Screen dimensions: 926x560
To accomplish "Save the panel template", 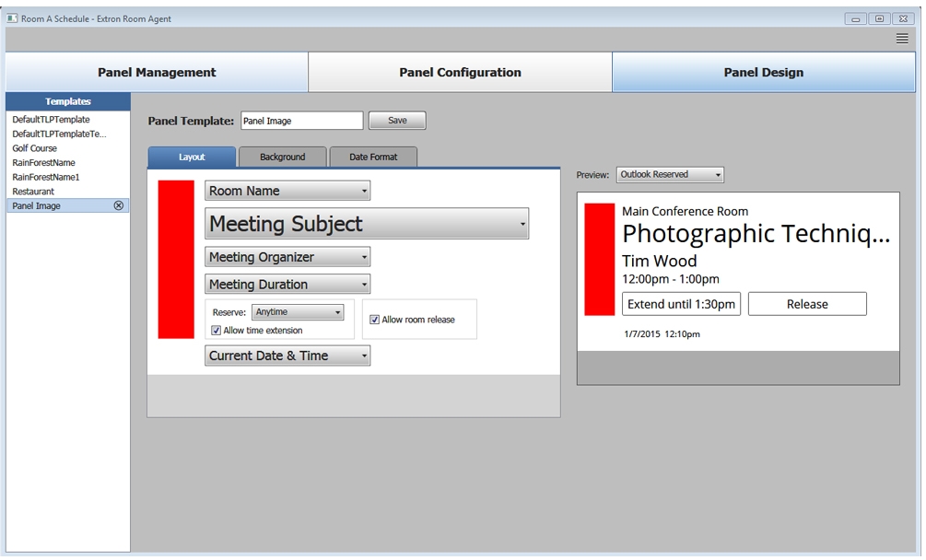I will point(397,121).
